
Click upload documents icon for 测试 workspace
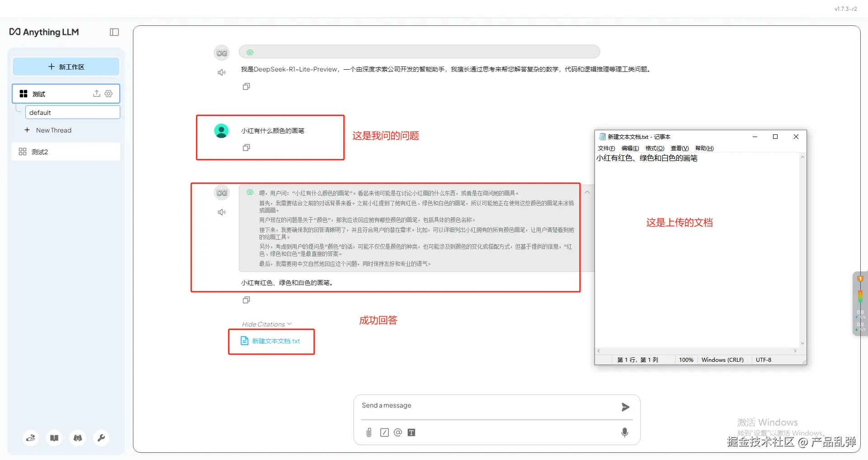pos(96,94)
